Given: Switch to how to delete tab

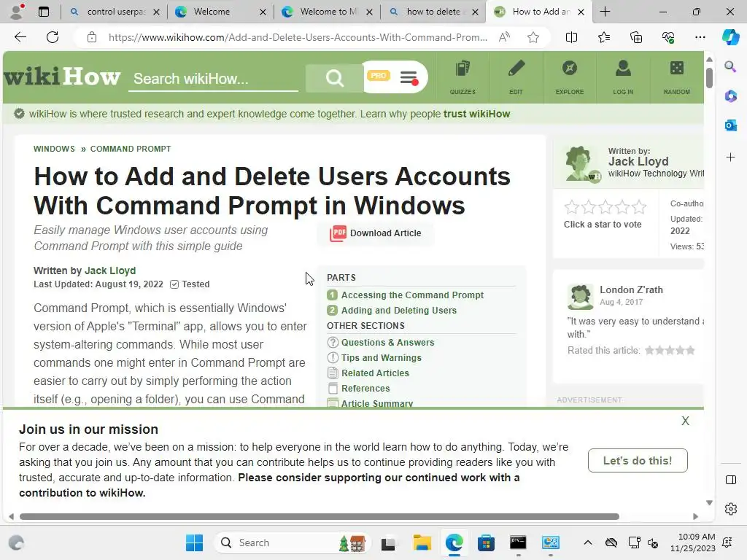Looking at the screenshot, I should pos(433,12).
